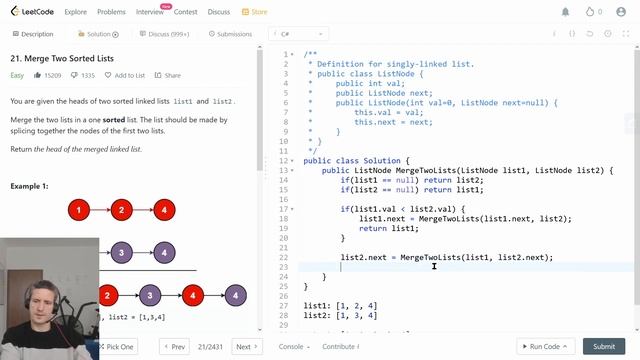640x360 pixels.
Task: Click red node 2 in first list diagram
Action: tap(121, 210)
